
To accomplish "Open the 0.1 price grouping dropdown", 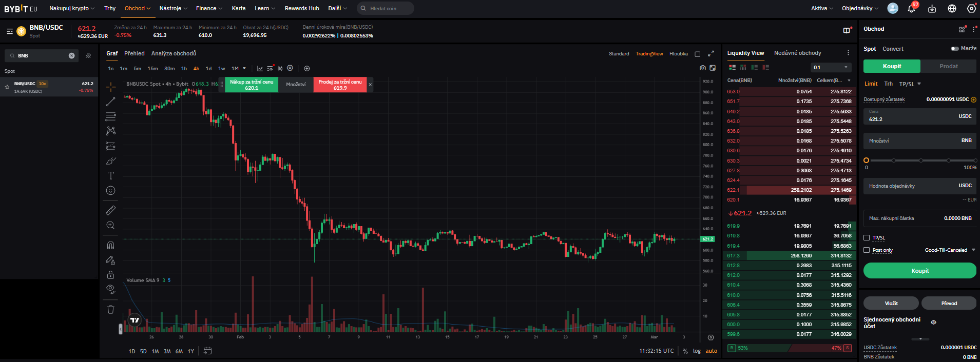I will click(x=831, y=68).
